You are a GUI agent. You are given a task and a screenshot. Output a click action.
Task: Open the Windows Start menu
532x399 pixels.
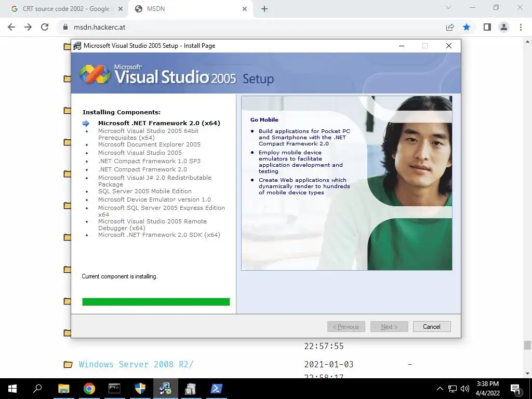(x=12, y=389)
